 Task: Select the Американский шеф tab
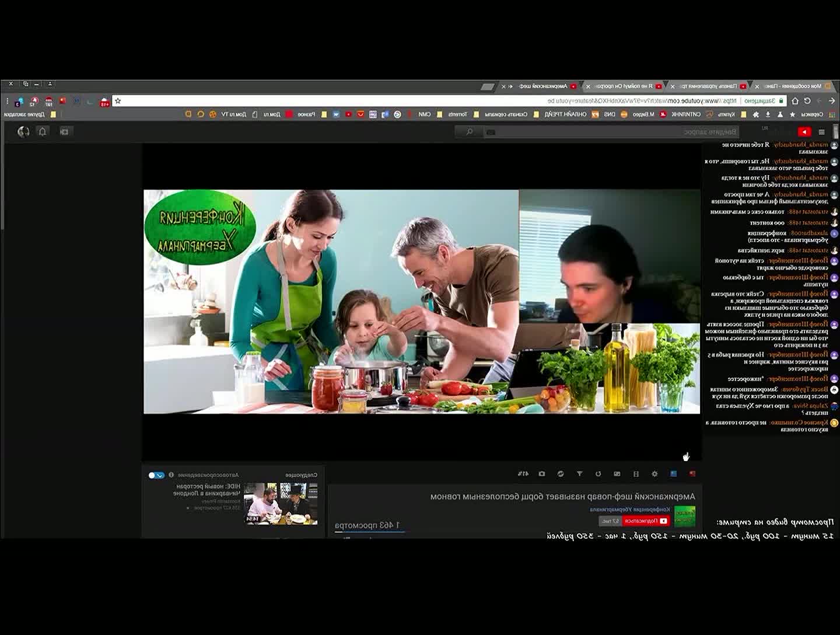(x=540, y=86)
